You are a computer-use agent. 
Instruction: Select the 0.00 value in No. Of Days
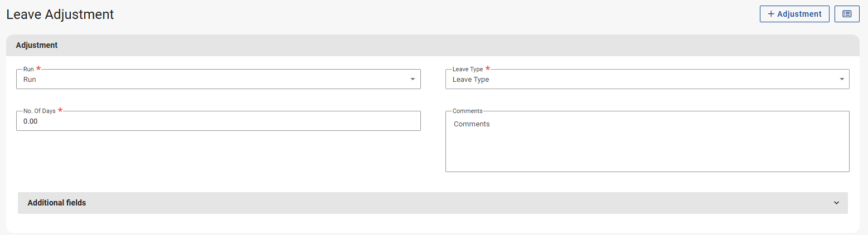30,121
